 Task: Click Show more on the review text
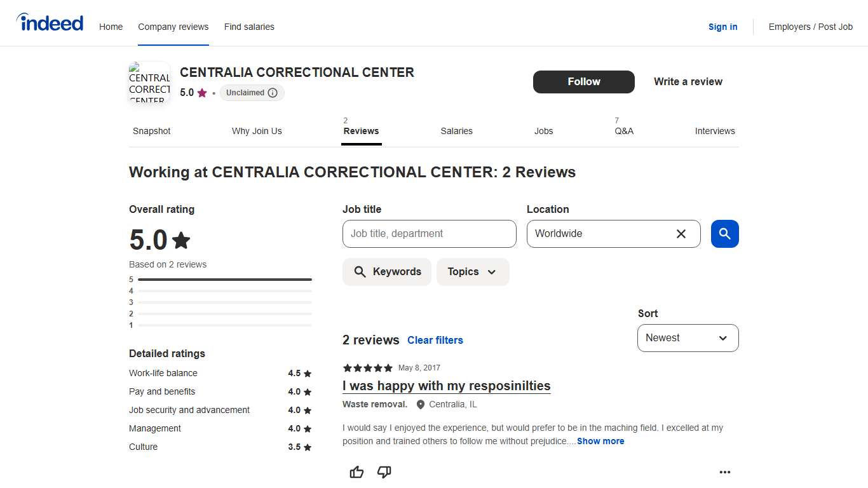[x=600, y=440]
